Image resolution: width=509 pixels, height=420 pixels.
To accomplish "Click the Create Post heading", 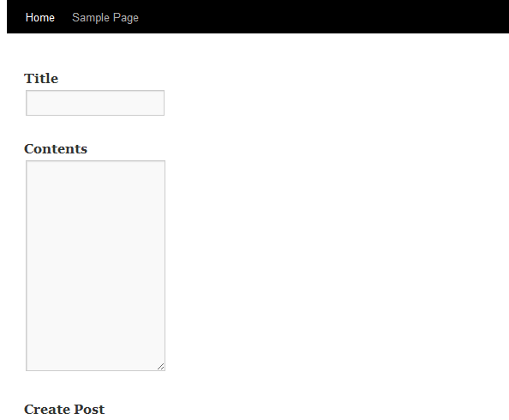I will pyautogui.click(x=64, y=409).
